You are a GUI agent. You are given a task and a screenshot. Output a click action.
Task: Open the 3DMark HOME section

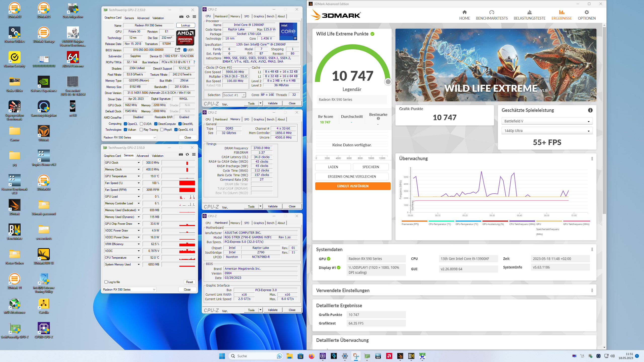464,15
